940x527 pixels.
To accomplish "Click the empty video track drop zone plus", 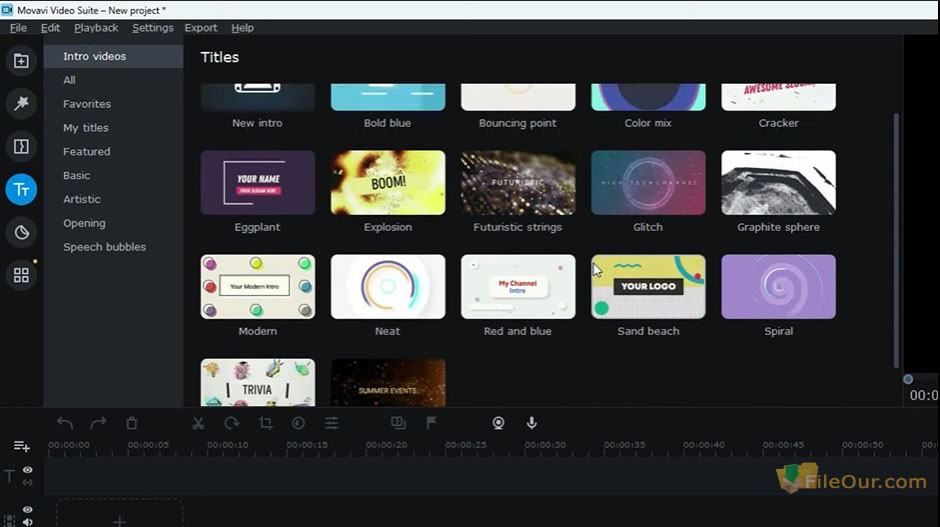I will (120, 521).
